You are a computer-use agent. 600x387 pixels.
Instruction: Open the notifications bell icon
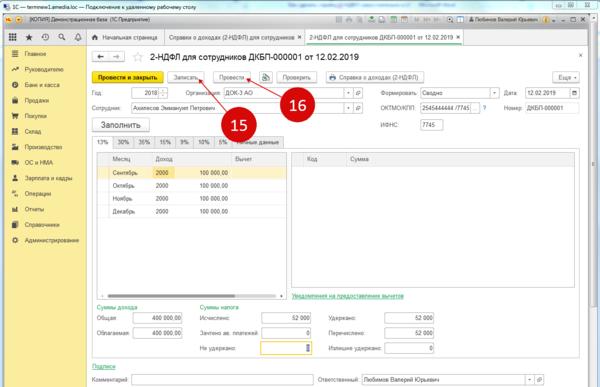point(78,37)
